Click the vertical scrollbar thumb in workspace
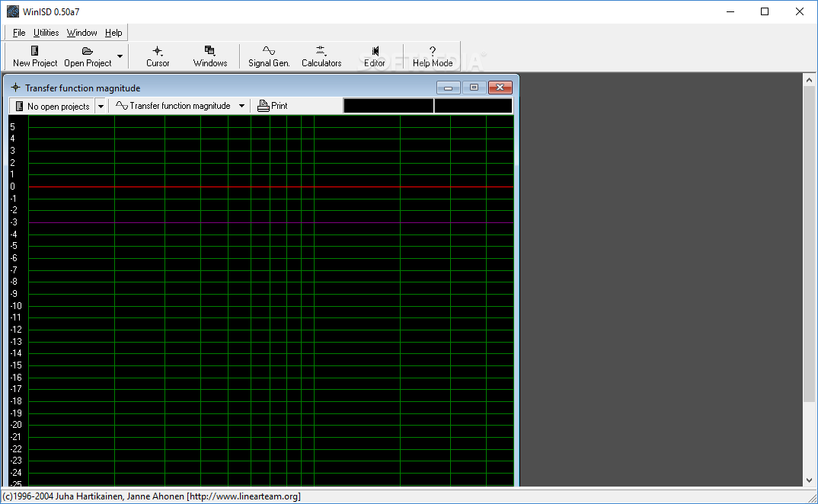Viewport: 818px width, 504px height. [x=809, y=244]
